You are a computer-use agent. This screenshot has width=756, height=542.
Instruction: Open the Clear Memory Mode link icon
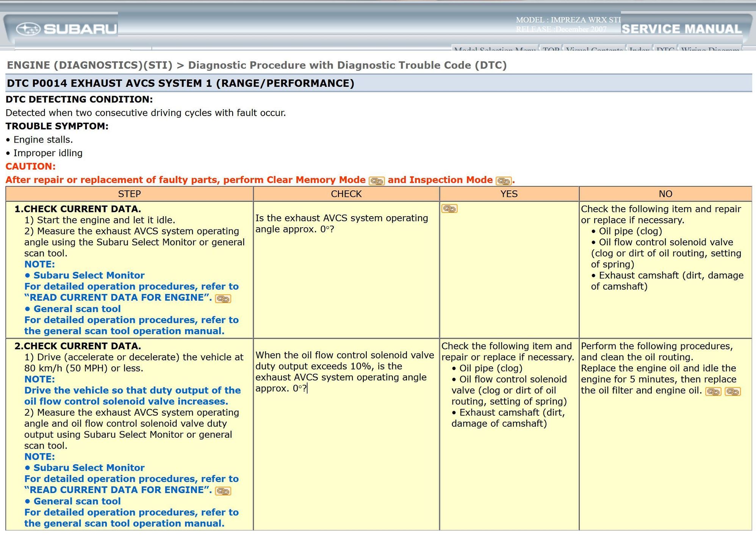pyautogui.click(x=376, y=181)
